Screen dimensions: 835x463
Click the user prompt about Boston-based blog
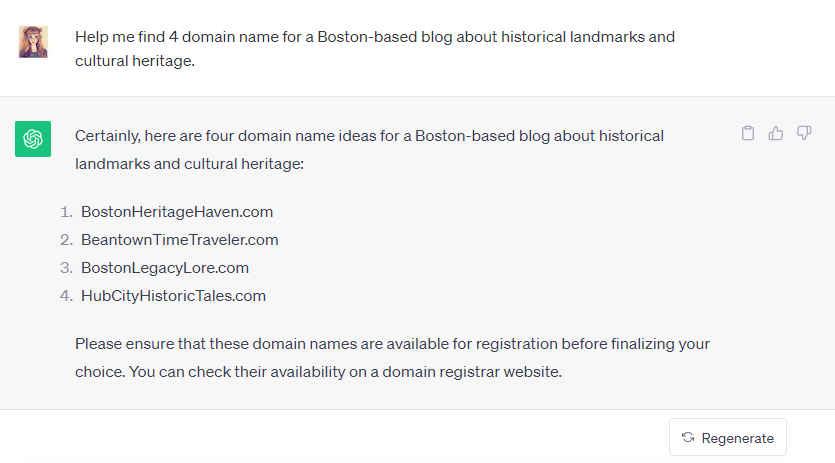(375, 48)
